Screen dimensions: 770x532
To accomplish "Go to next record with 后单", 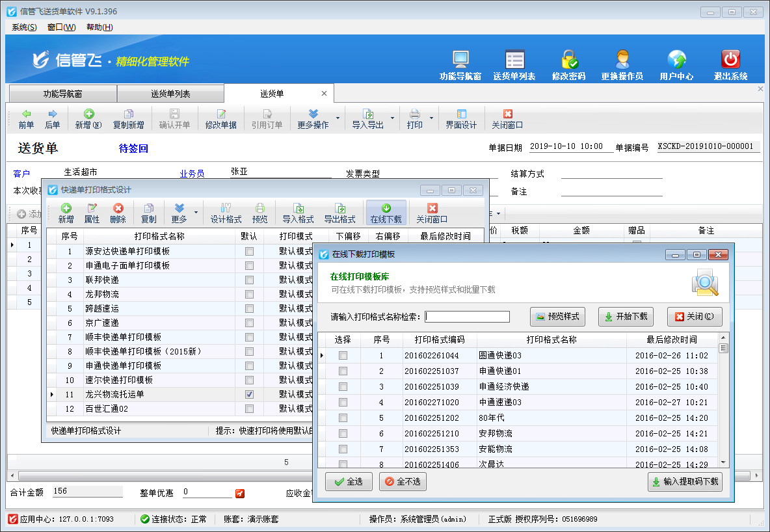I will click(x=52, y=119).
